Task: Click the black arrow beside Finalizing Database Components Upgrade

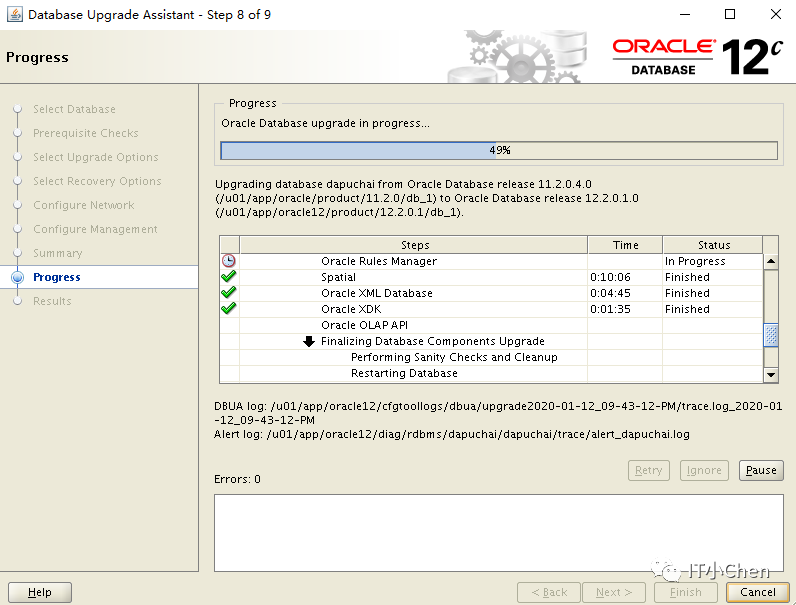Action: 309,341
